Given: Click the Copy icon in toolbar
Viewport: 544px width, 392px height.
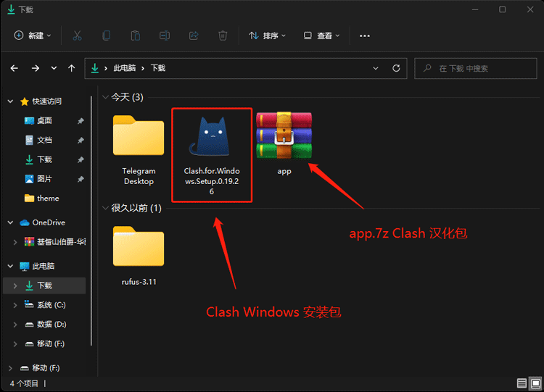Looking at the screenshot, I should 107,36.
